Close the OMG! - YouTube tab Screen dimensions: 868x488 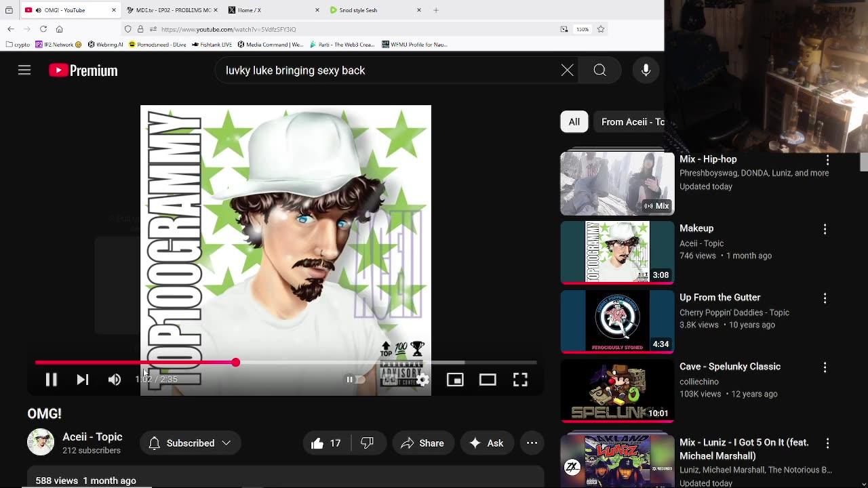(113, 10)
